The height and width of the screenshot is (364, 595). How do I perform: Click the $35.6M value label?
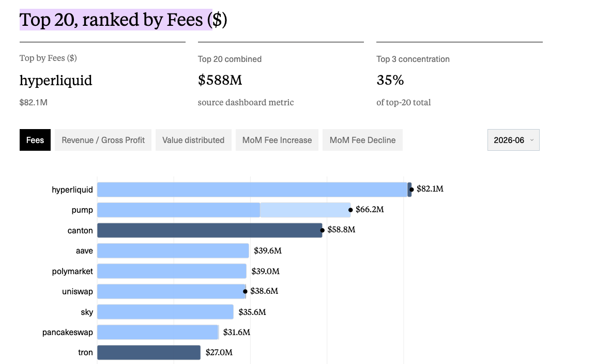(252, 312)
